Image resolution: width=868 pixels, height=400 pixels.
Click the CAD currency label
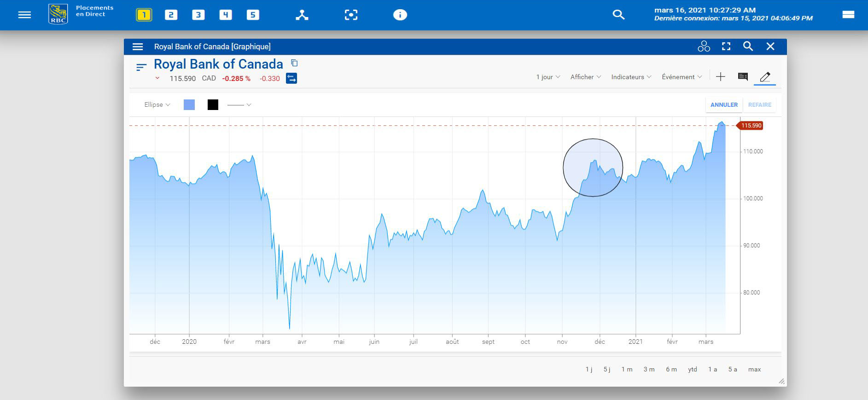pyautogui.click(x=209, y=78)
